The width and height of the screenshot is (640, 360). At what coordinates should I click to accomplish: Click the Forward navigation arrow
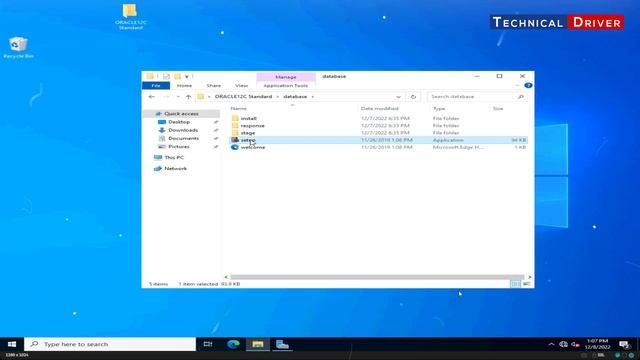coord(166,97)
